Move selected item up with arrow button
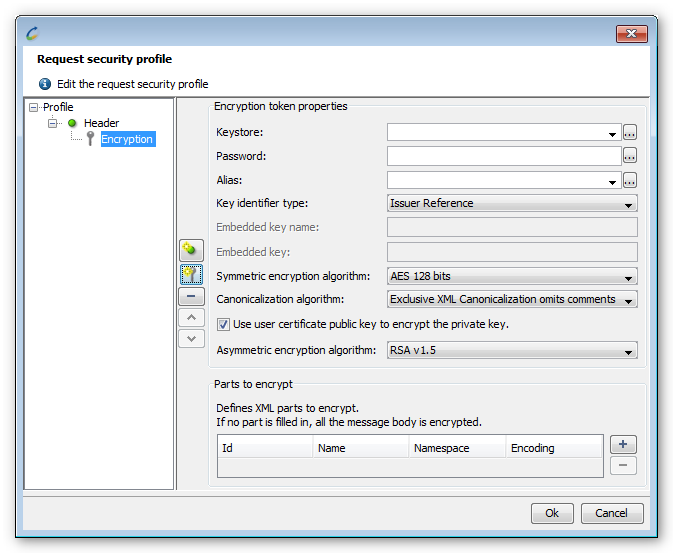 pyautogui.click(x=191, y=318)
